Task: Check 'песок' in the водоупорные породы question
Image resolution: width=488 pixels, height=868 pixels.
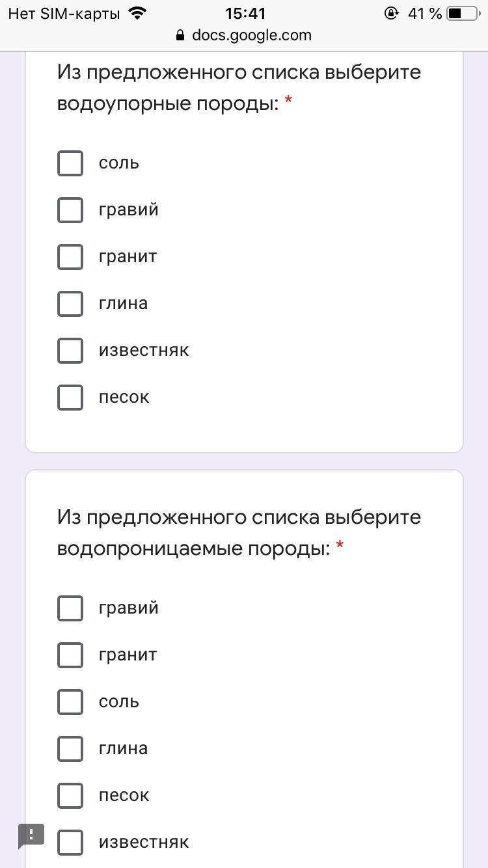Action: [70, 398]
